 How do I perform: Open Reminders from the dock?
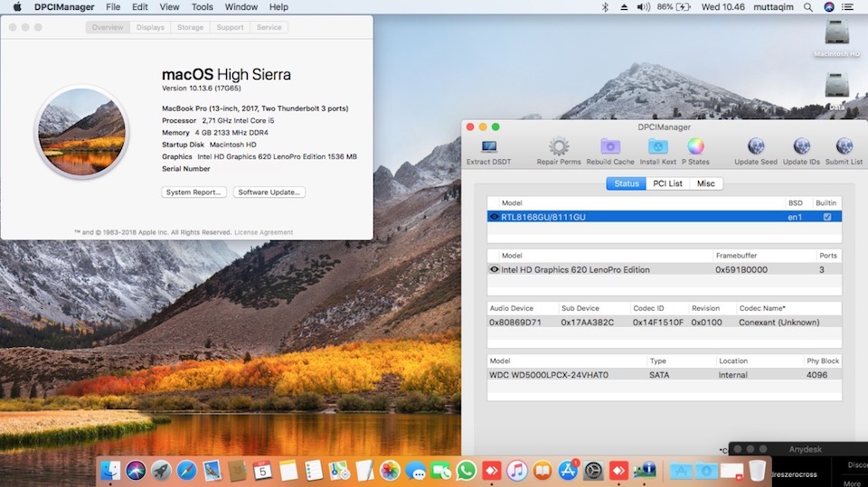point(314,471)
